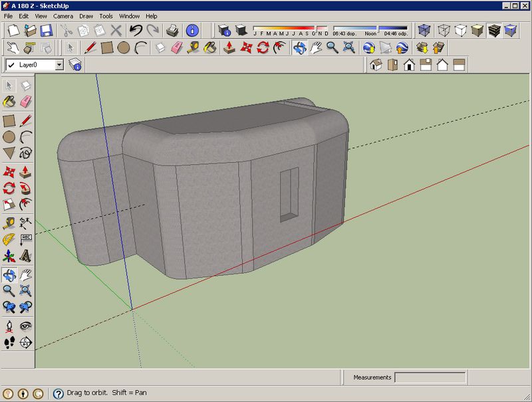The image size is (532, 402).
Task: Open the Tools menu
Action: tap(106, 15)
